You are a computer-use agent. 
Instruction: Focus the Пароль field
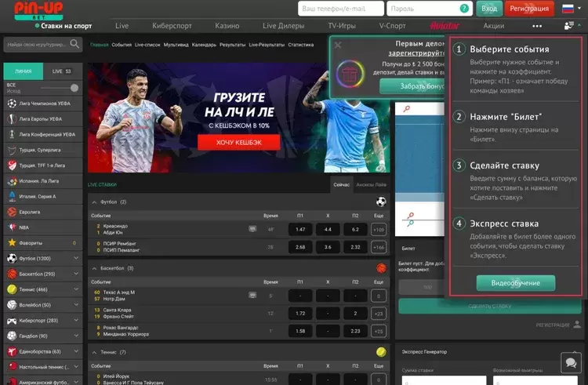[x=430, y=9]
